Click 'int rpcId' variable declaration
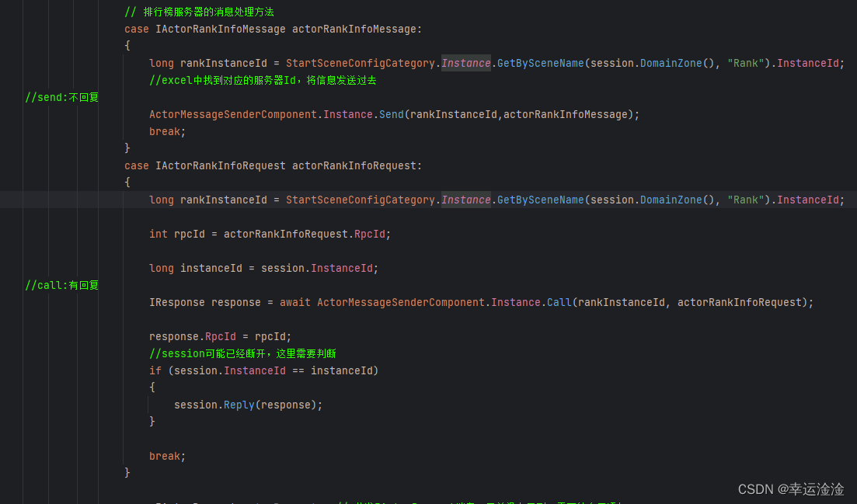The width and height of the screenshot is (857, 504). point(177,234)
